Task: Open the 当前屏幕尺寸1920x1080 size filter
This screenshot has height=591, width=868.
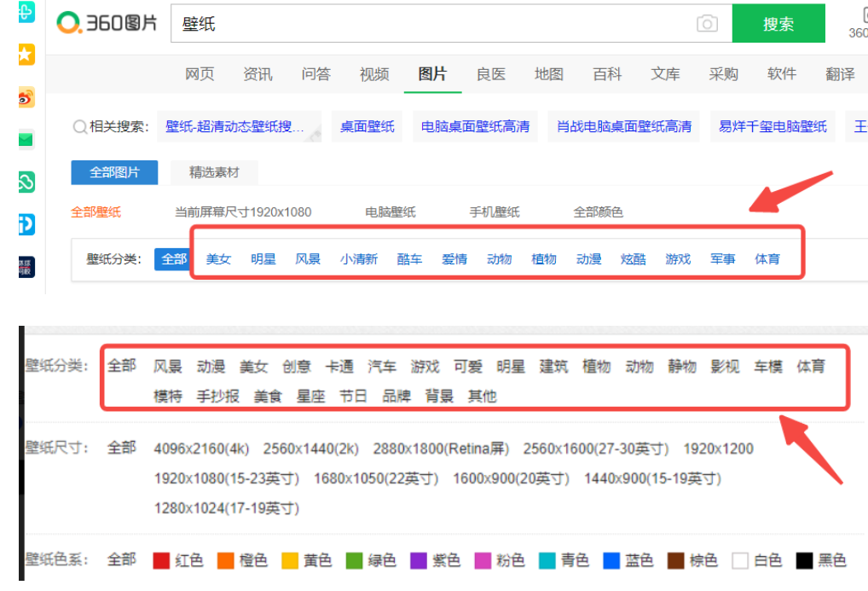Action: point(243,211)
